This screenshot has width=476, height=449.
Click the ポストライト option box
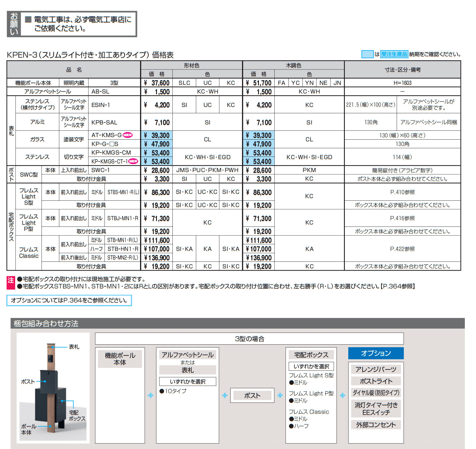point(376,381)
